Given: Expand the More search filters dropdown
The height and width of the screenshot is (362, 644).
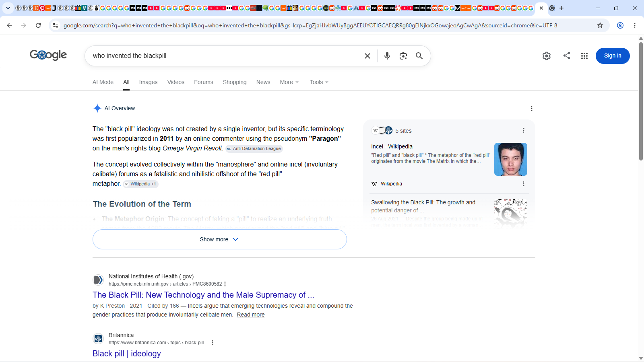Looking at the screenshot, I should (x=289, y=82).
